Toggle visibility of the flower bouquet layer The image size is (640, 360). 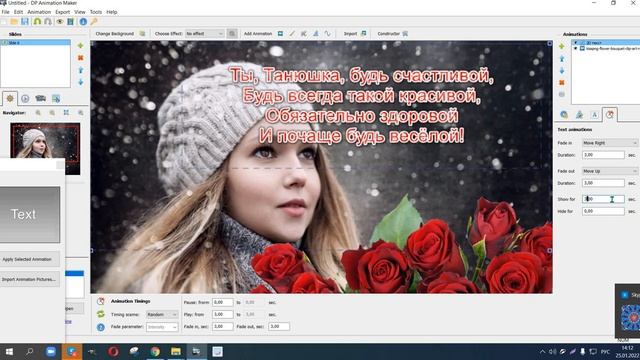click(576, 48)
